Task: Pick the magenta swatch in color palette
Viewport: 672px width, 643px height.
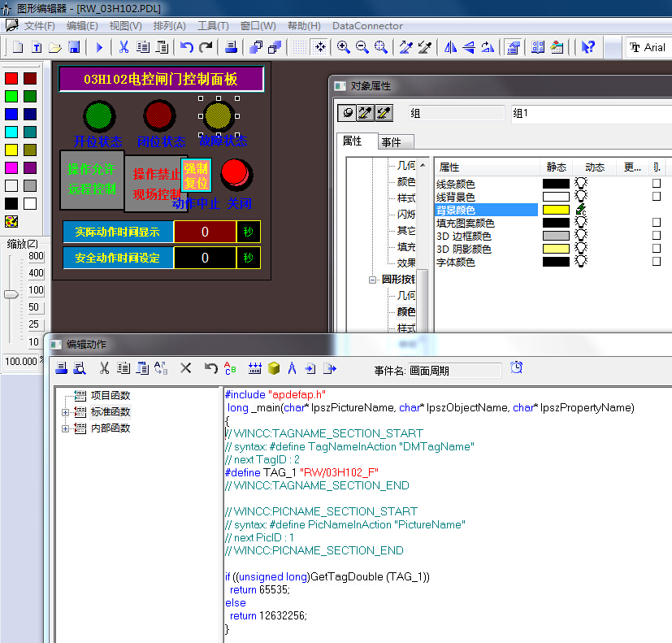Action: pos(11,167)
